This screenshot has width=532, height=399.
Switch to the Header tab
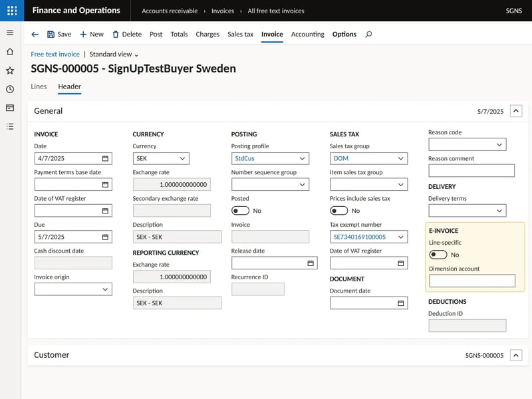tap(69, 86)
